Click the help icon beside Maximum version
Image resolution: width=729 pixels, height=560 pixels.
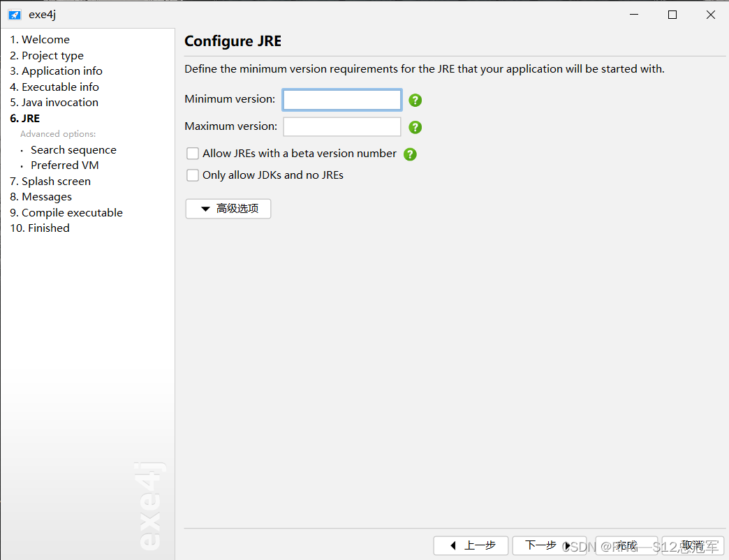pos(415,127)
